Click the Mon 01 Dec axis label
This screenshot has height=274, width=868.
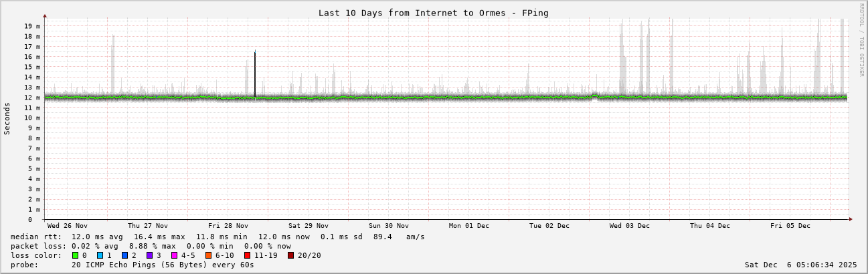(468, 226)
